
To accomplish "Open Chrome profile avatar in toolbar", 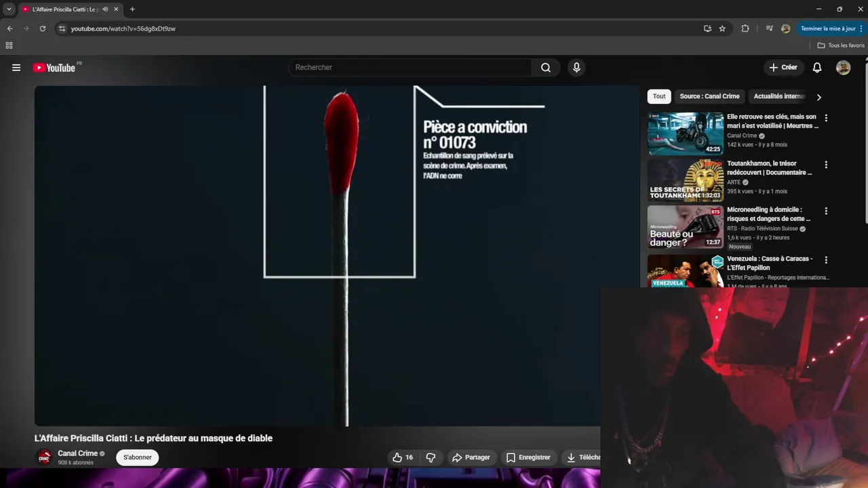I will (785, 28).
